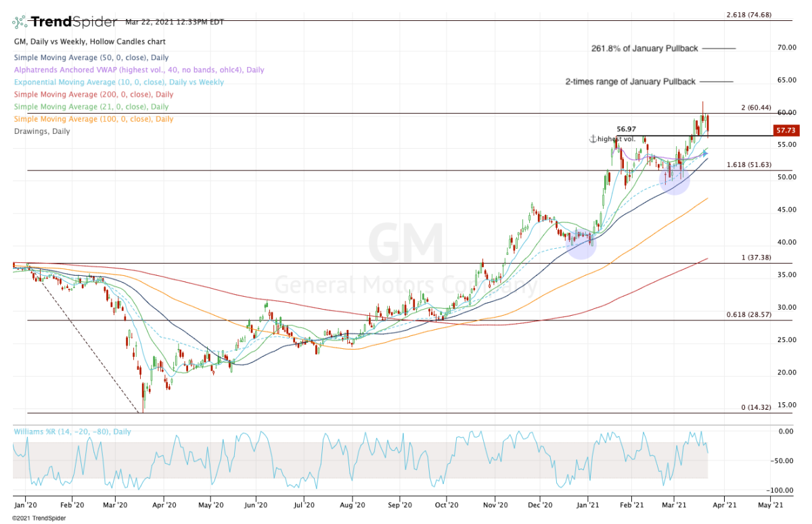Click the Mar '21 date axis label

(674, 504)
